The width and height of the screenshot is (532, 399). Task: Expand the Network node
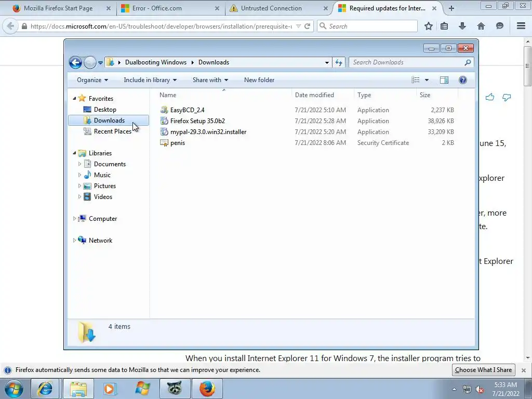(74, 240)
